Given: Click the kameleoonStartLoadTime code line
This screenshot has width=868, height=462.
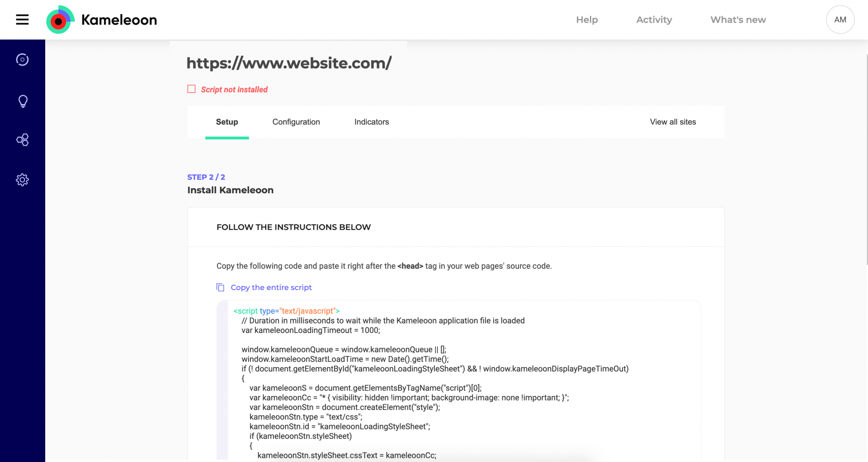Looking at the screenshot, I should coord(345,359).
